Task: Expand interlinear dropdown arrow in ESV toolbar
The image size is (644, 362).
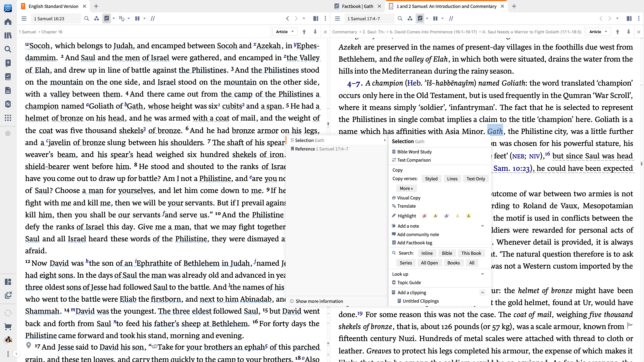Action: 129,19
